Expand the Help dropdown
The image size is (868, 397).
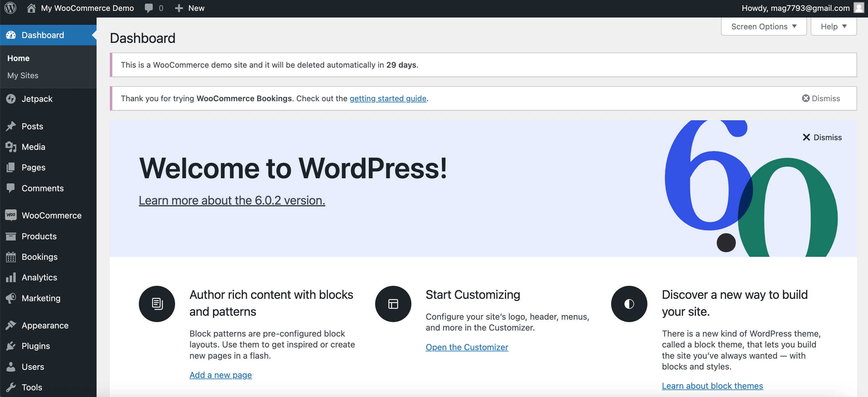pyautogui.click(x=834, y=27)
